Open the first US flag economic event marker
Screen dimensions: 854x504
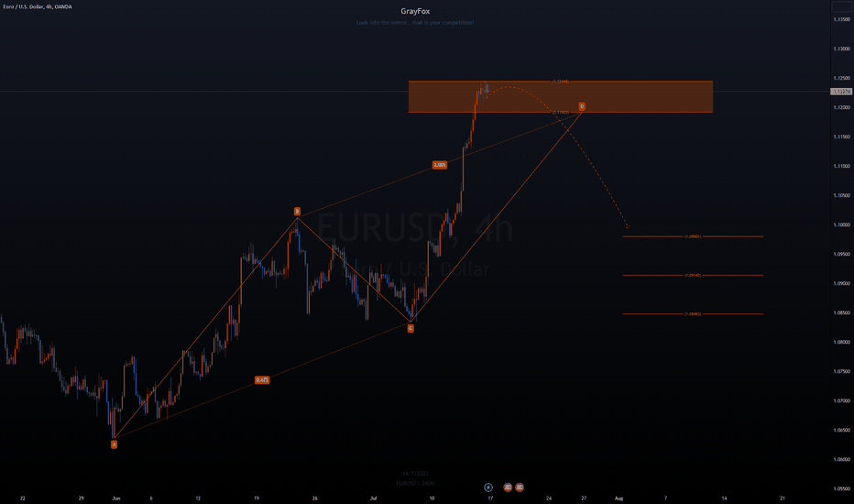pos(508,488)
